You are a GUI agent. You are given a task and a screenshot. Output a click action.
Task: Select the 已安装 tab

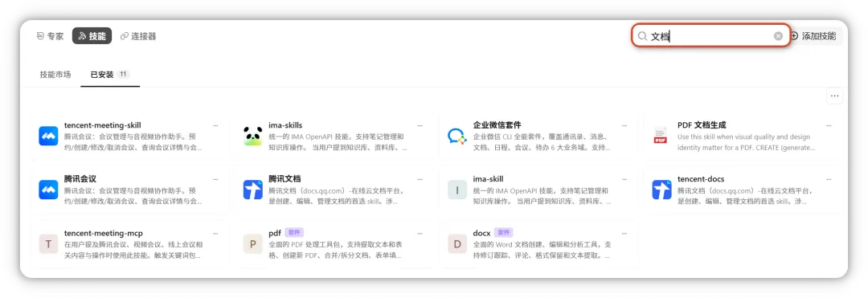tap(110, 74)
